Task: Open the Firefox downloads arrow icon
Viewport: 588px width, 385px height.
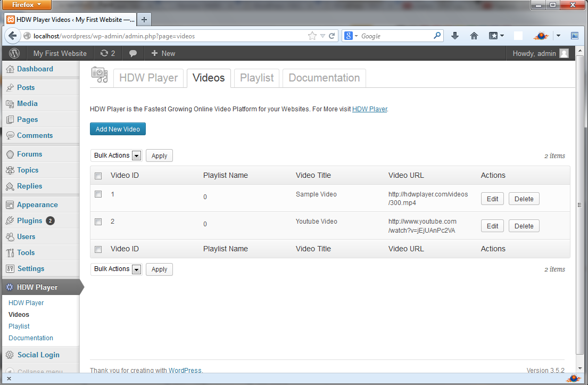Action: point(455,36)
